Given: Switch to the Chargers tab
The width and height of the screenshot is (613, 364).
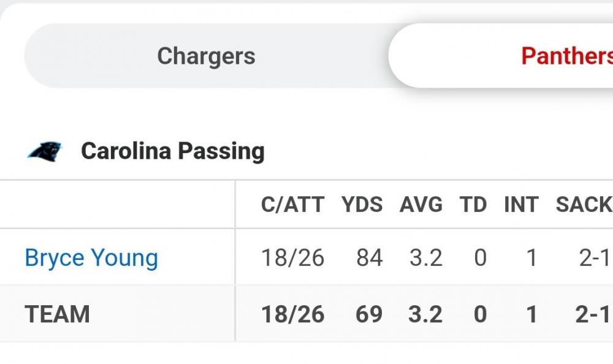Looking at the screenshot, I should pos(206,56).
